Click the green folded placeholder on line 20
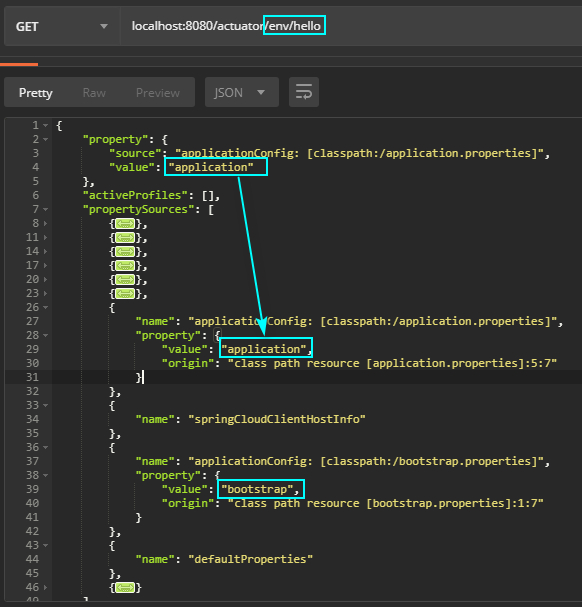582x607 pixels. coord(125,279)
